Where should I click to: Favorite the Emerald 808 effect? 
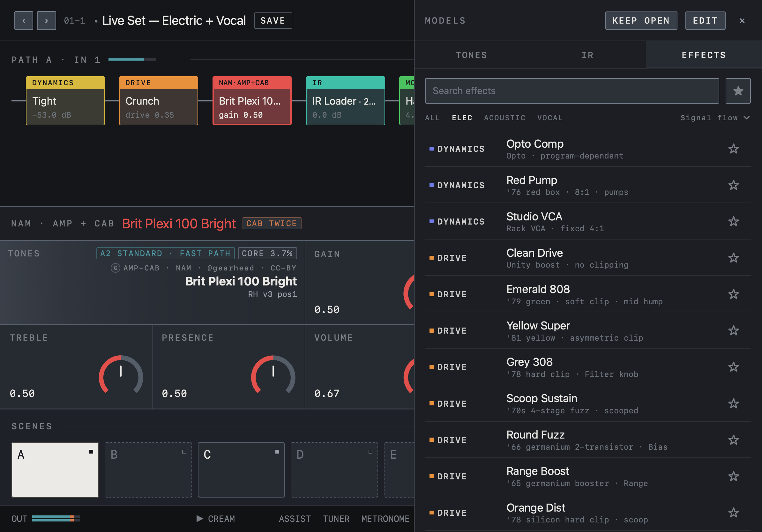pyautogui.click(x=734, y=294)
